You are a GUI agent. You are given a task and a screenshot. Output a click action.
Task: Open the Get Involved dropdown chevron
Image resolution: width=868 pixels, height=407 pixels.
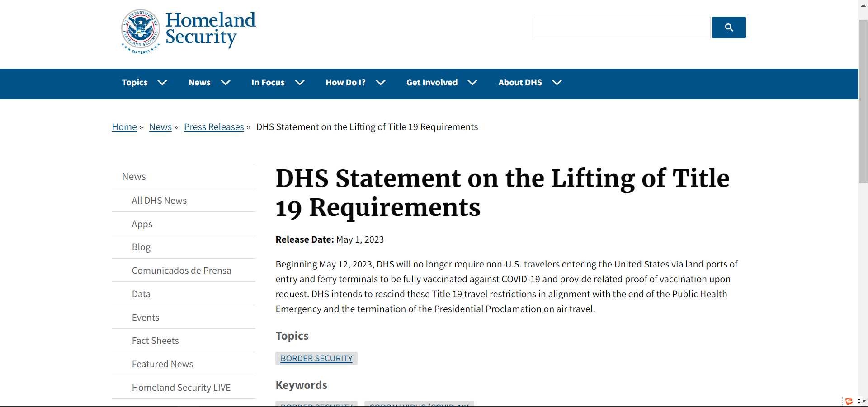(472, 82)
